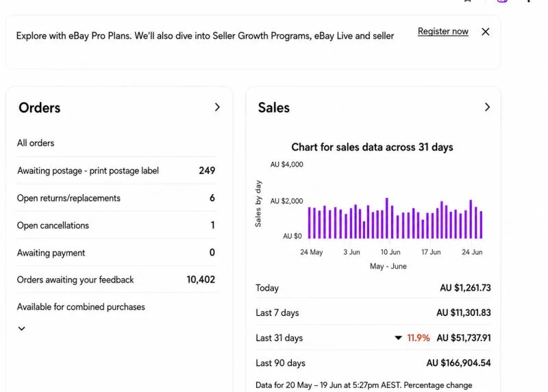Select the Explore with eBay Pro Plans text
This screenshot has width=548, height=392.
click(205, 36)
